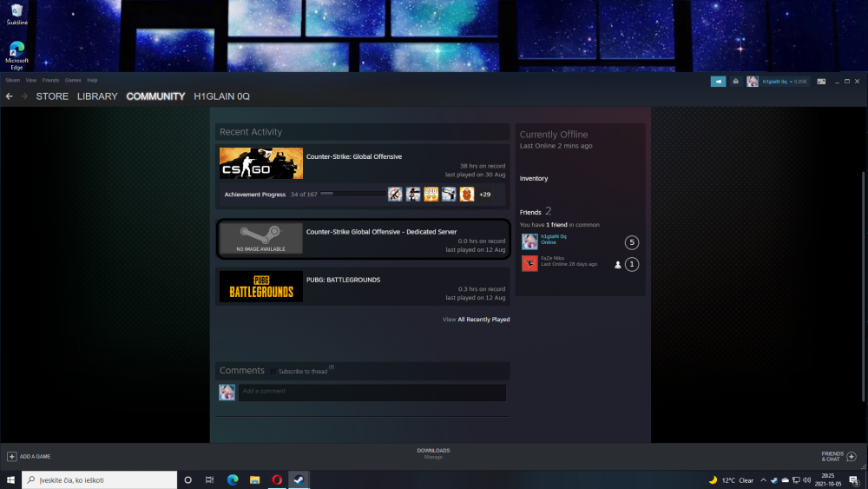The width and height of the screenshot is (868, 489).
Task: Open the Steam menu
Action: 13,80
